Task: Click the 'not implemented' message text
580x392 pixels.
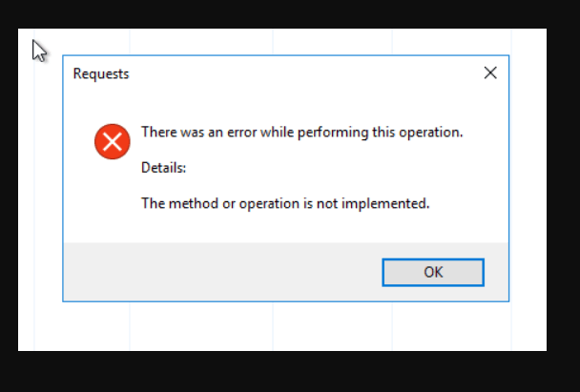Action: [285, 203]
